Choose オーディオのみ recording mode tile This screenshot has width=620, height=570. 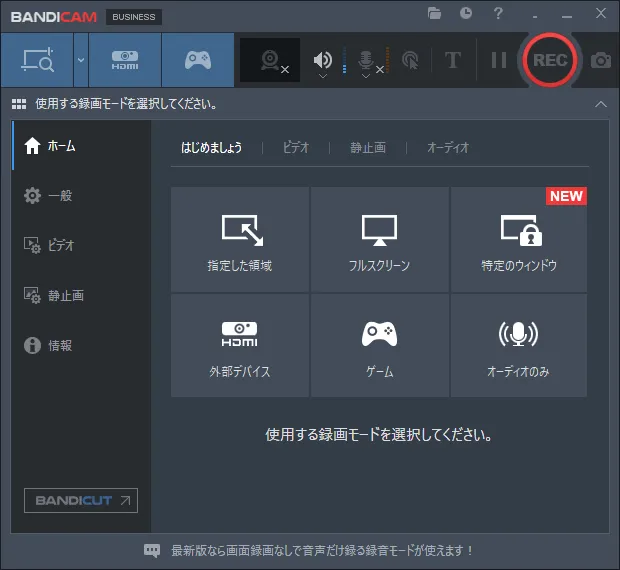pos(519,345)
